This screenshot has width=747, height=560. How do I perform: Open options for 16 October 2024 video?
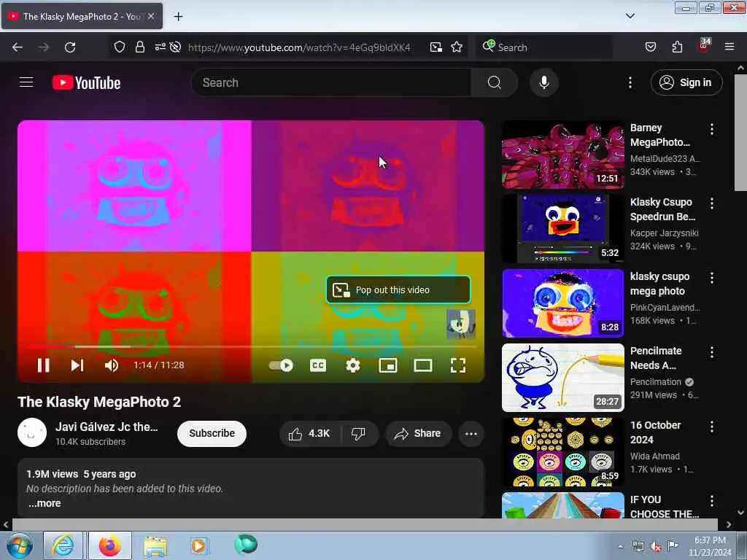(712, 427)
